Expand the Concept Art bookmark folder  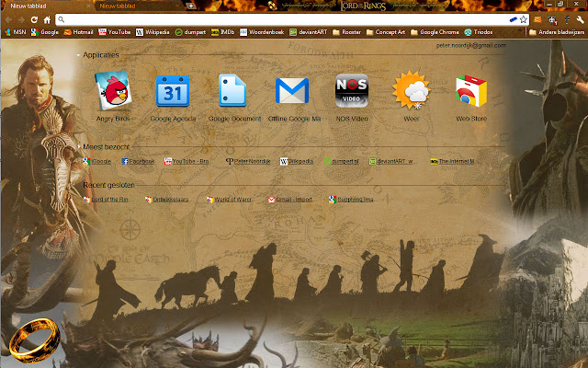coord(386,32)
